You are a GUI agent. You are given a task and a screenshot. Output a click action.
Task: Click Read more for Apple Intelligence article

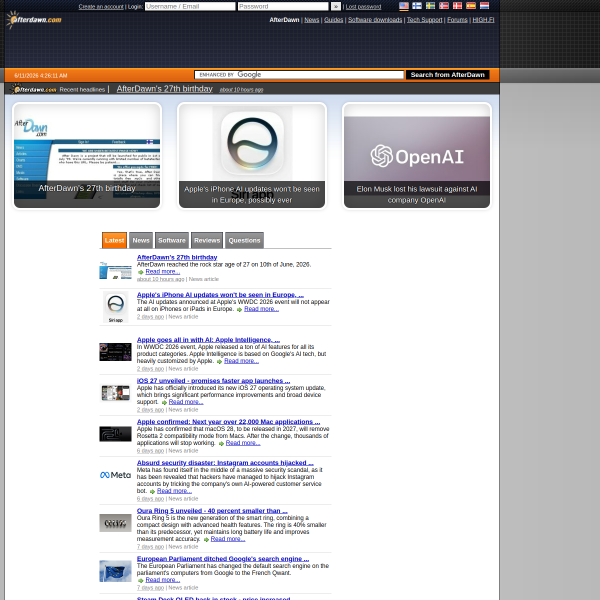coord(241,361)
